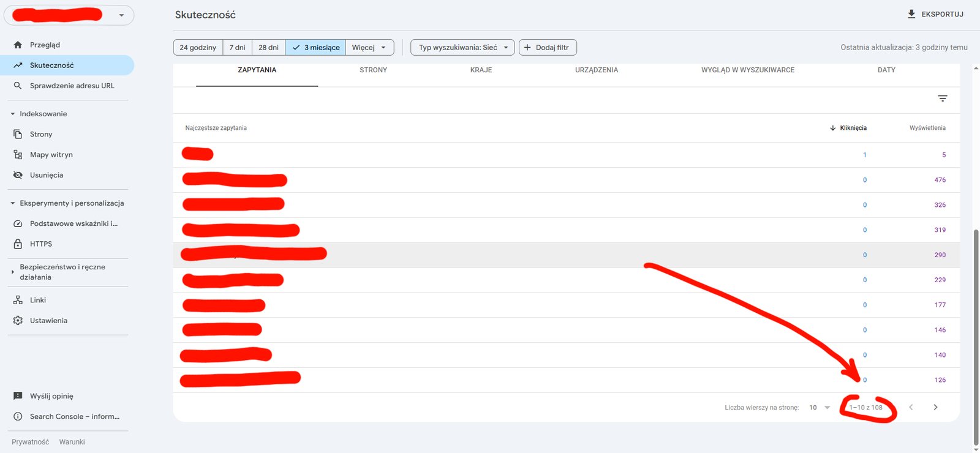Viewport: 980px width, 453px height.
Task: Open HTTPS padlock icon
Action: point(18,244)
